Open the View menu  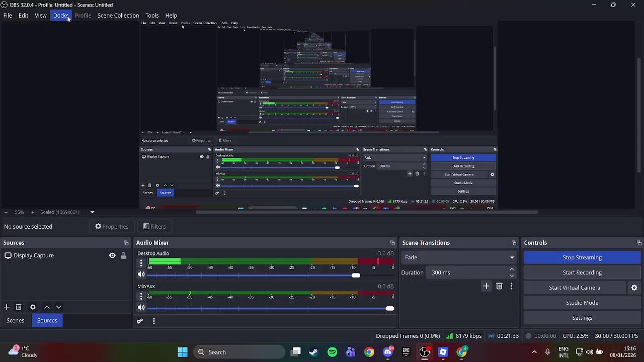(x=41, y=16)
